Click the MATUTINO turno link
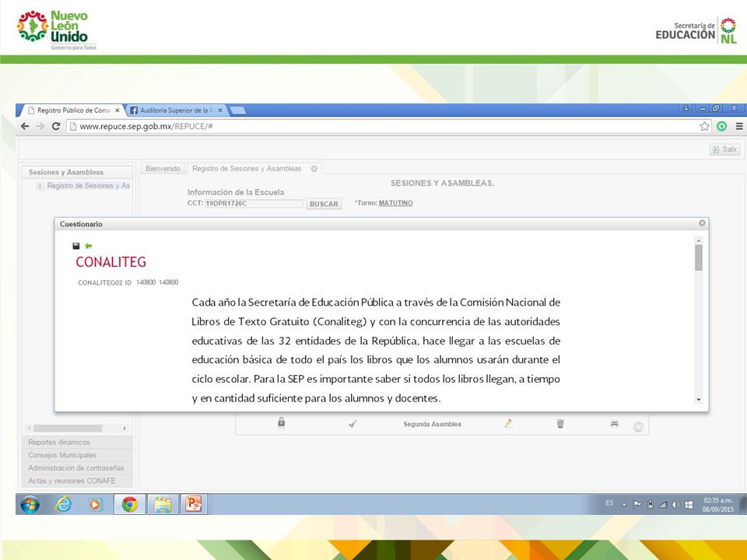This screenshot has height=560, width=747. 396,203
